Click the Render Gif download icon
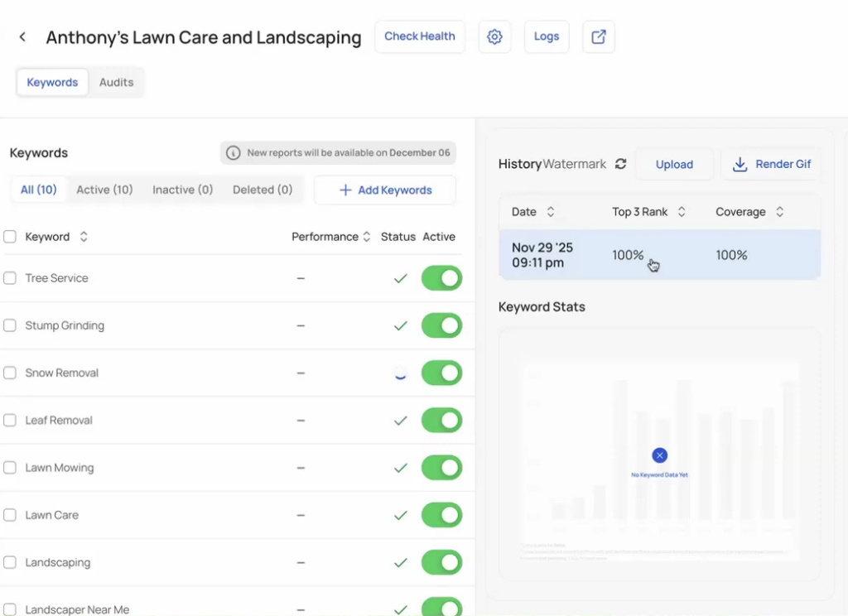 click(740, 164)
